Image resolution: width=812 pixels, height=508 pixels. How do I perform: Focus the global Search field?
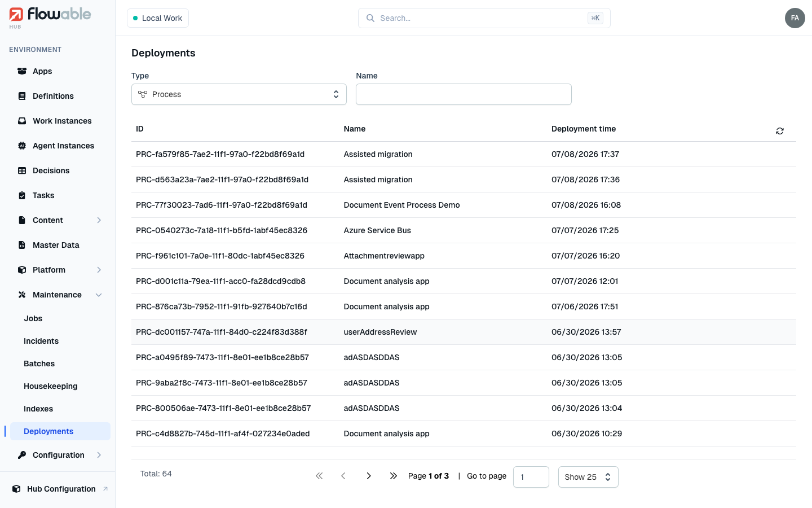point(484,18)
